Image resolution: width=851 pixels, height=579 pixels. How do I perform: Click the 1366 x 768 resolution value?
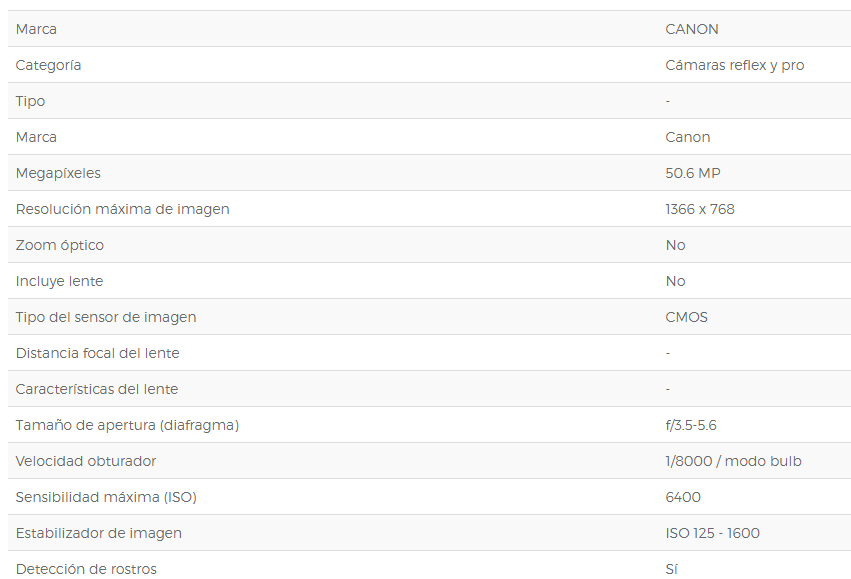[x=700, y=209]
